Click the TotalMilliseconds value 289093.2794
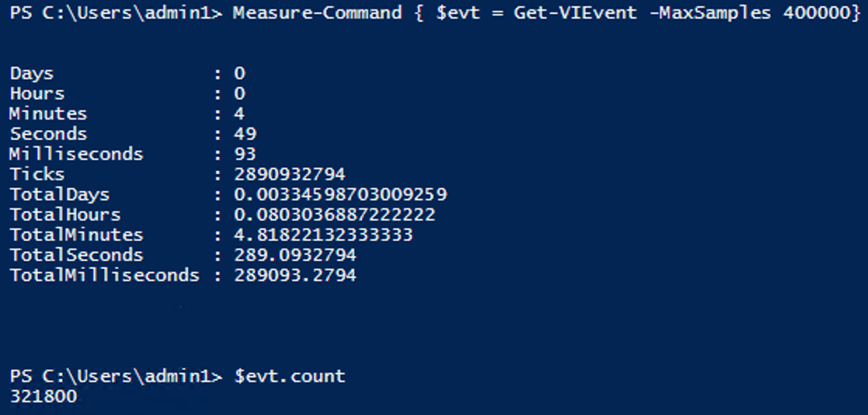Viewport: 868px width, 415px height. click(x=295, y=276)
